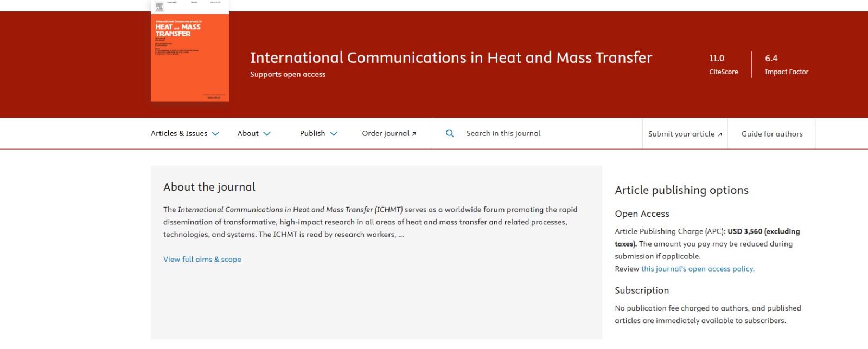Click the CiteScore label

click(x=723, y=72)
